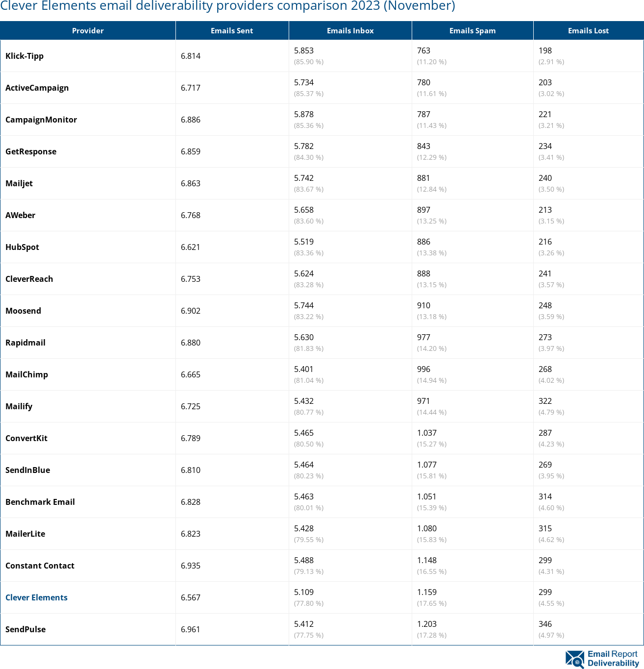Click the Email Report Deliverability logo icon

point(602,659)
